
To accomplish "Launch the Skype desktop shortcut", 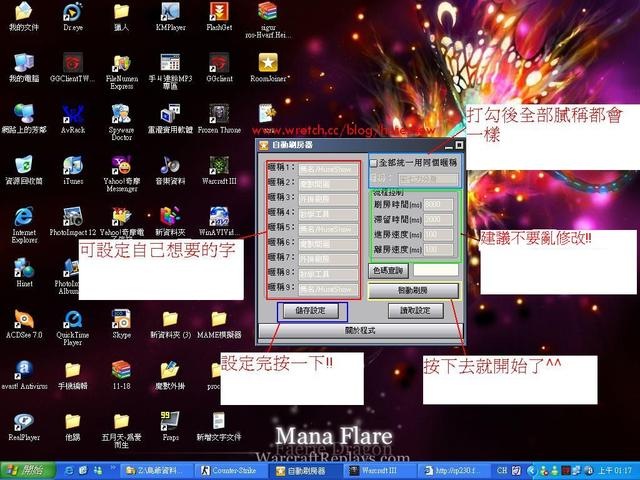I will point(121,324).
